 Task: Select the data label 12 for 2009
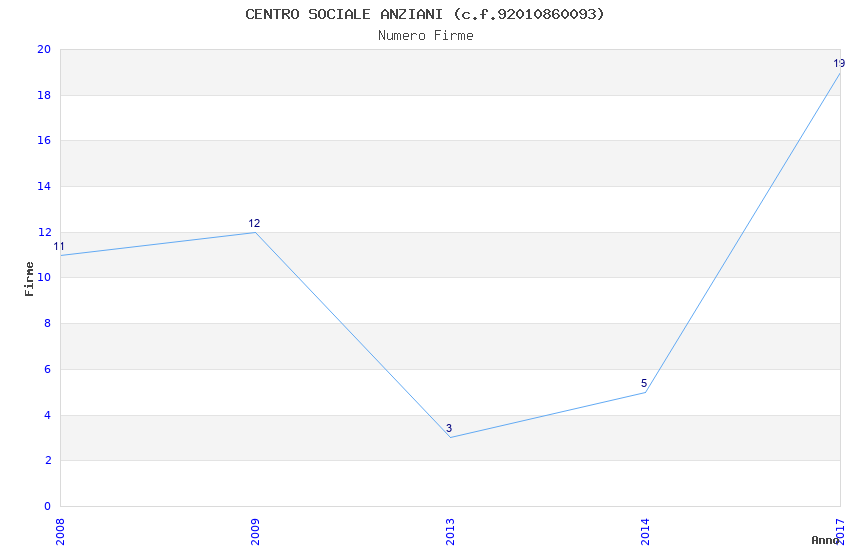click(254, 223)
